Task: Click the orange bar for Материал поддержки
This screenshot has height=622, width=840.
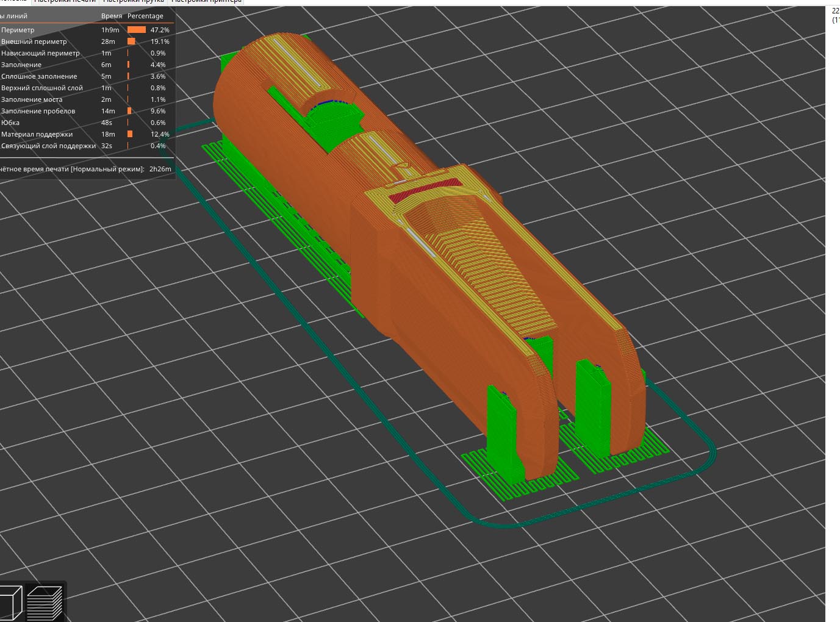Action: pos(130,134)
